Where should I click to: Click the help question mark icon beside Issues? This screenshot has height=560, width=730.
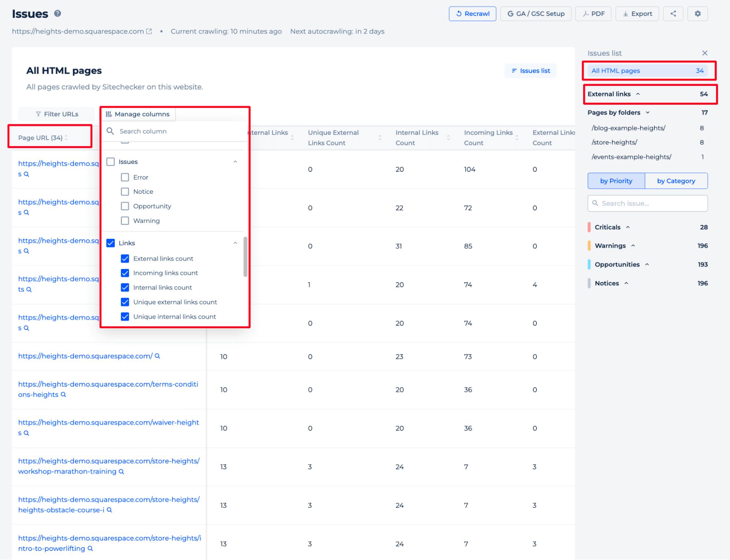pyautogui.click(x=57, y=14)
